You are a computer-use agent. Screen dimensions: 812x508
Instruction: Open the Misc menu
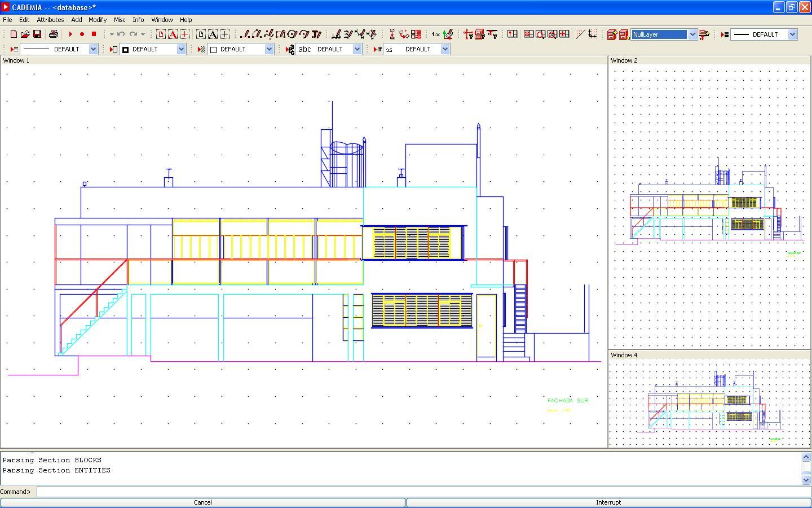click(x=120, y=20)
